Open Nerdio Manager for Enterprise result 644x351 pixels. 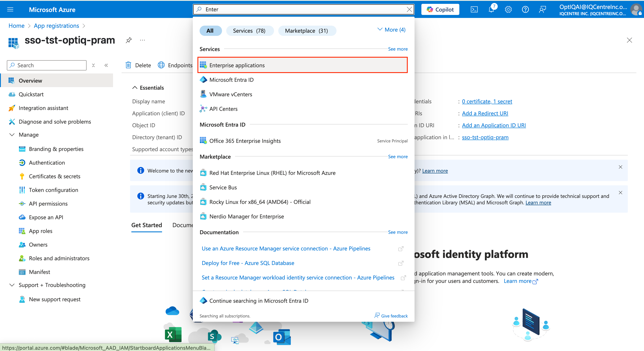pyautogui.click(x=303, y=216)
